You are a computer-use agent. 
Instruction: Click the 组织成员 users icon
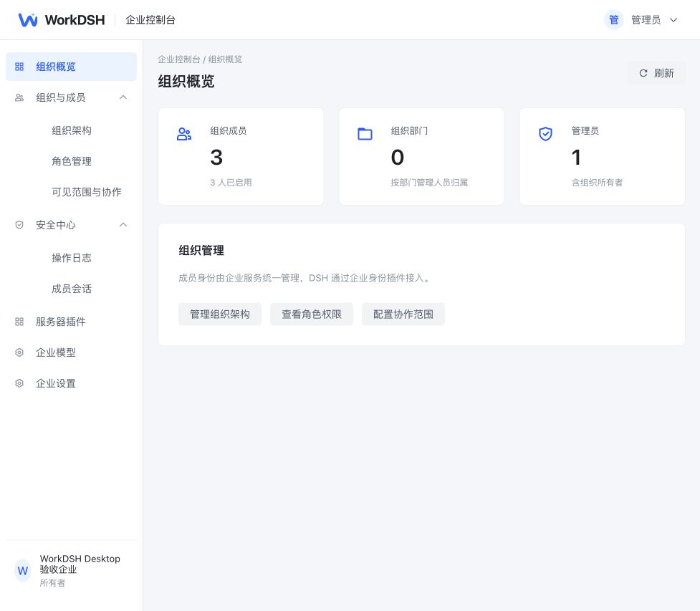click(184, 134)
